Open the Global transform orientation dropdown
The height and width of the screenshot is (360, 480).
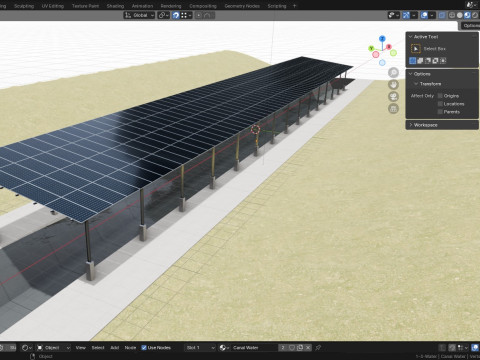click(139, 15)
